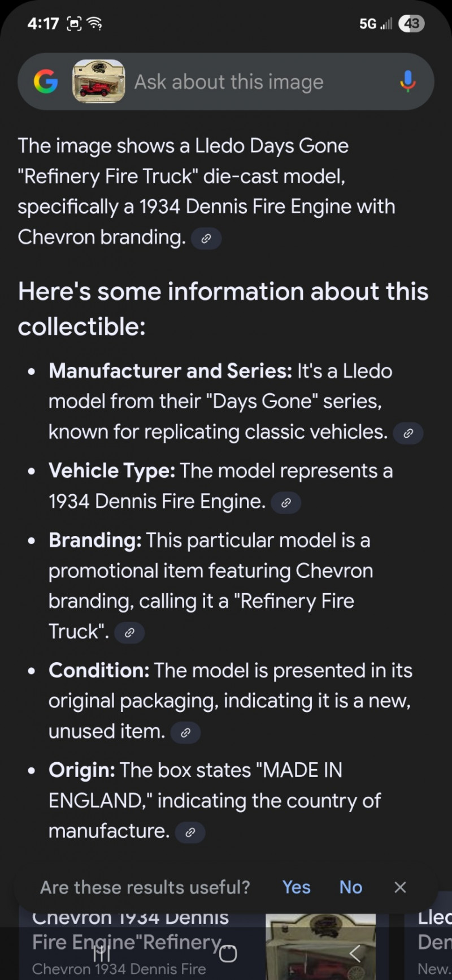Tap the Android back button
452x980 pixels.
pos(354,955)
